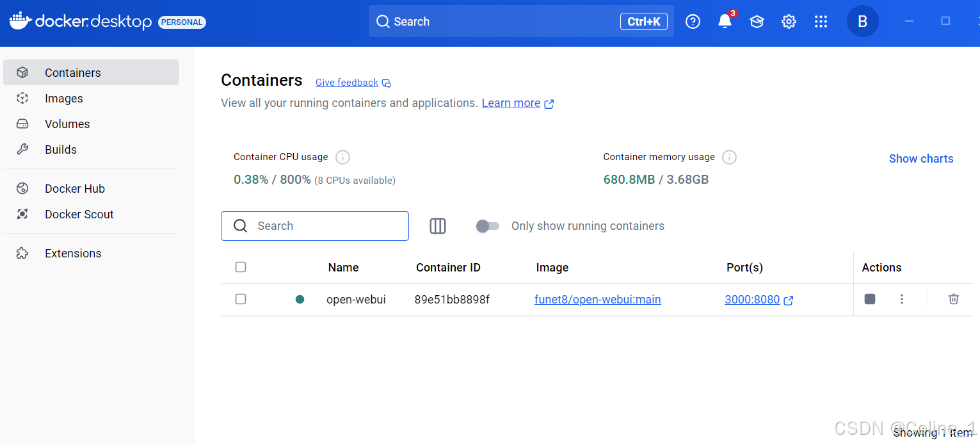
Task: Open Docker Hub in the sidebar
Action: tap(91, 188)
